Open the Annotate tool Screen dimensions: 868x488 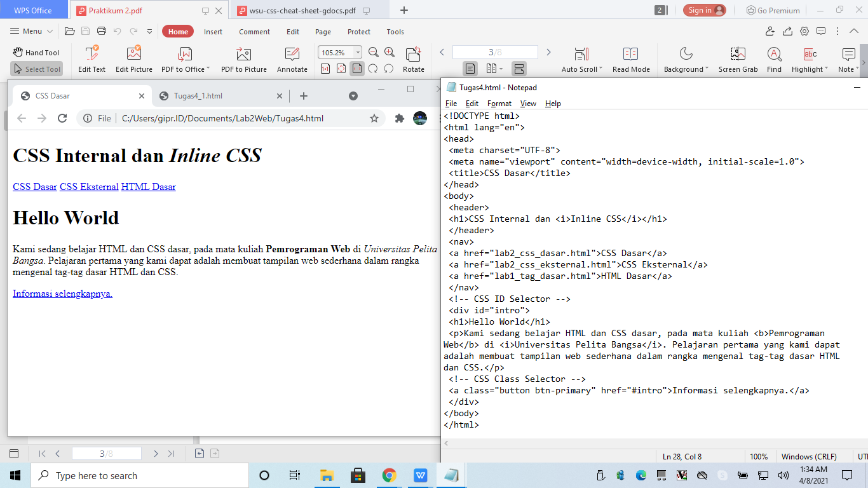[292, 58]
